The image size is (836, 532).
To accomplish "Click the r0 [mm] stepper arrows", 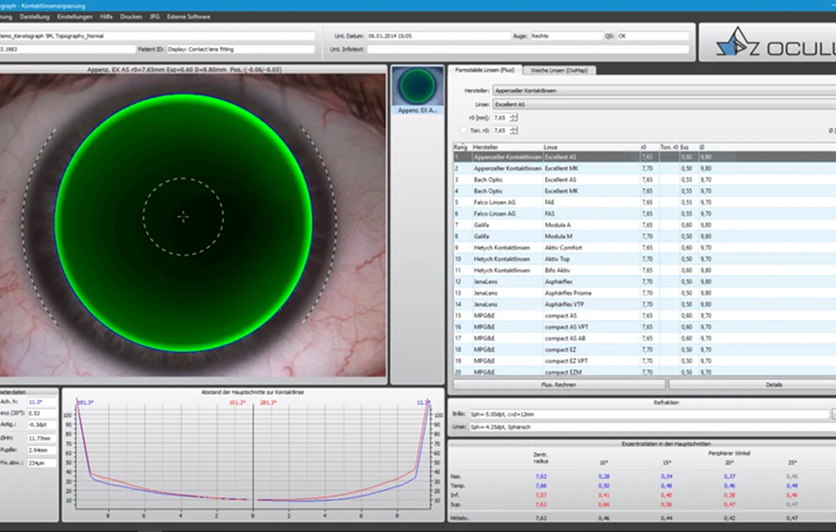I will click(513, 118).
